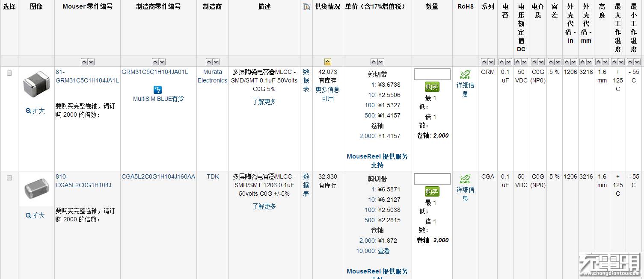Open 详细信息 RoHS details in TDK row

(x=465, y=194)
